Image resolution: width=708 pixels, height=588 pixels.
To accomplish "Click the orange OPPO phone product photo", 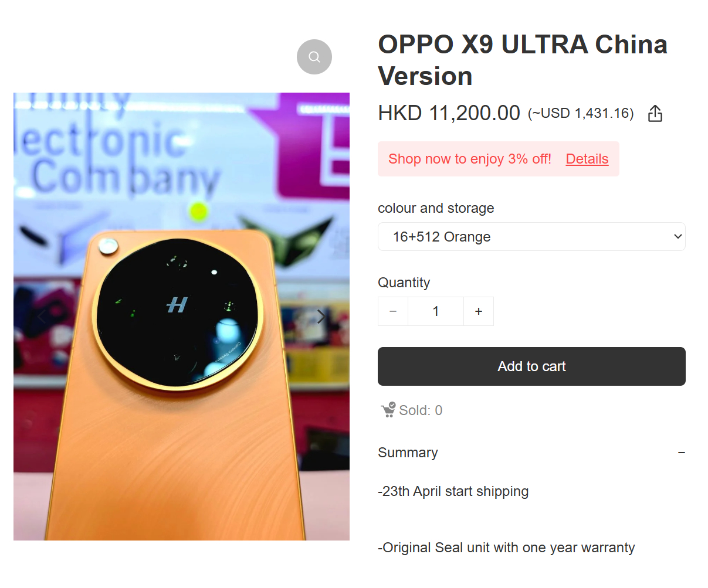I will [181, 317].
